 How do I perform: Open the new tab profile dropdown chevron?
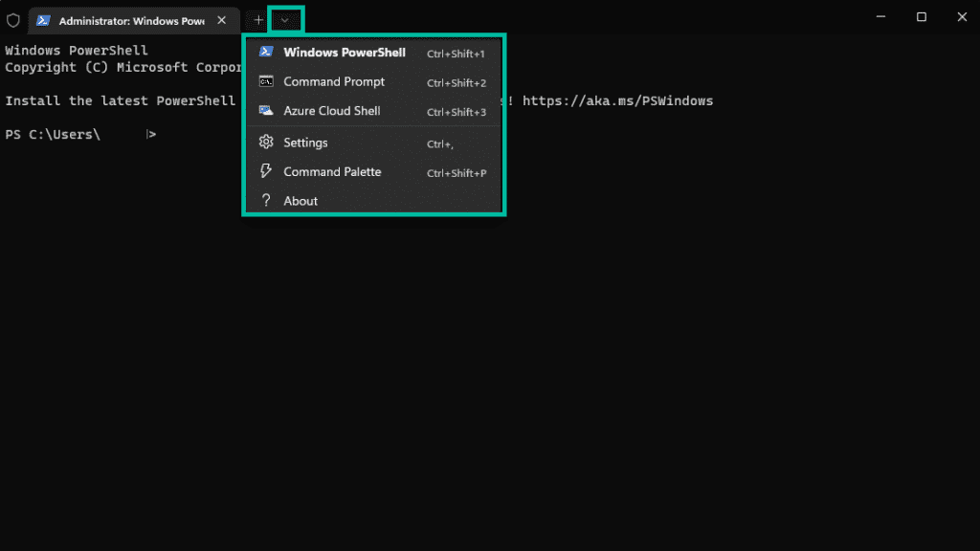pyautogui.click(x=284, y=19)
